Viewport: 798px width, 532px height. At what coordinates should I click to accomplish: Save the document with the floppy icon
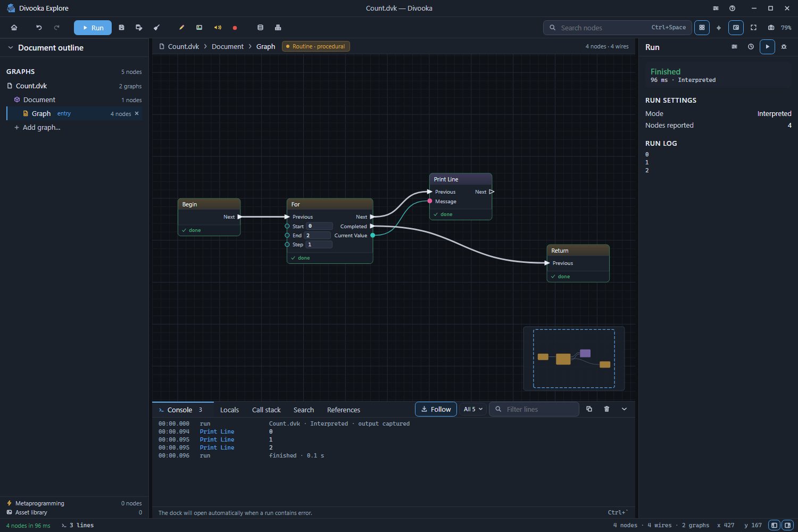click(x=121, y=28)
